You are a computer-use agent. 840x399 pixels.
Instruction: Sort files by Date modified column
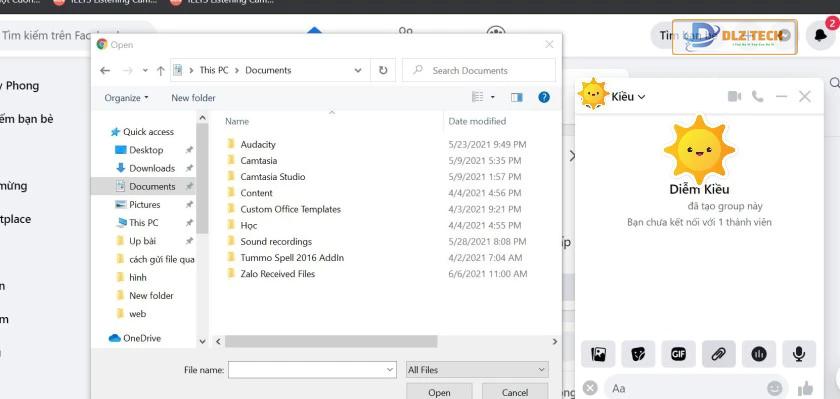point(477,122)
